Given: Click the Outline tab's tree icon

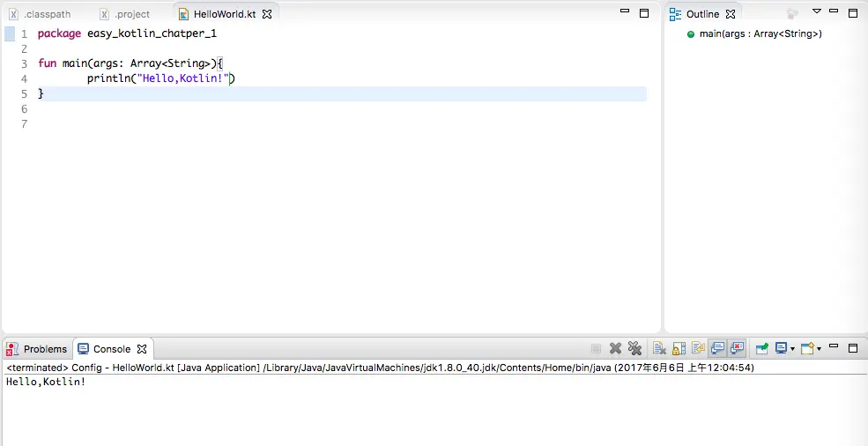Looking at the screenshot, I should coord(675,14).
